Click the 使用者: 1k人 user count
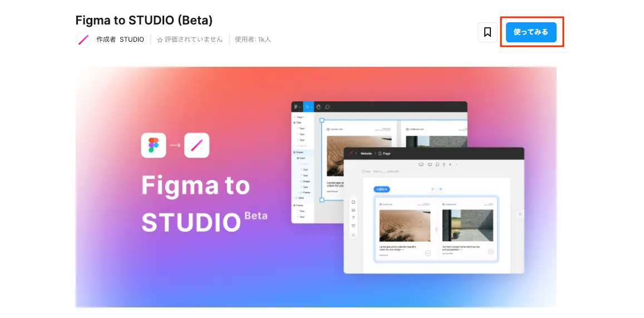Image resolution: width=644 pixels, height=318 pixels. 253,40
